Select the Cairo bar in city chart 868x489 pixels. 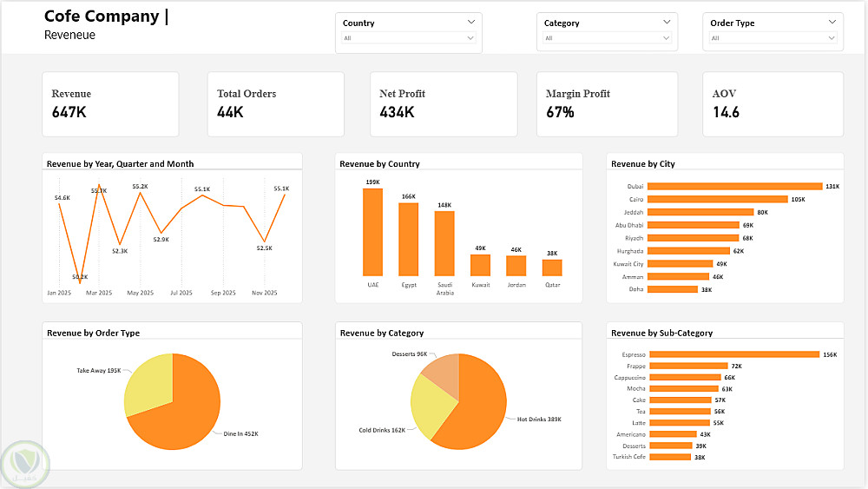[x=718, y=200]
